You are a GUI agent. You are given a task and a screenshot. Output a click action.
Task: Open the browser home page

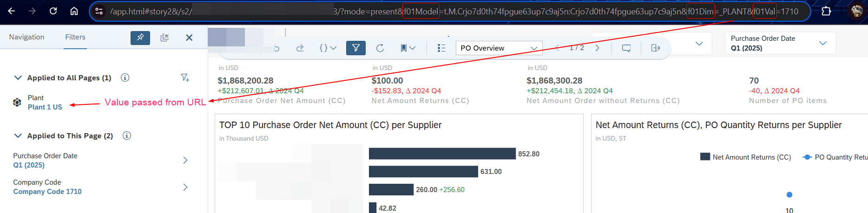click(74, 11)
